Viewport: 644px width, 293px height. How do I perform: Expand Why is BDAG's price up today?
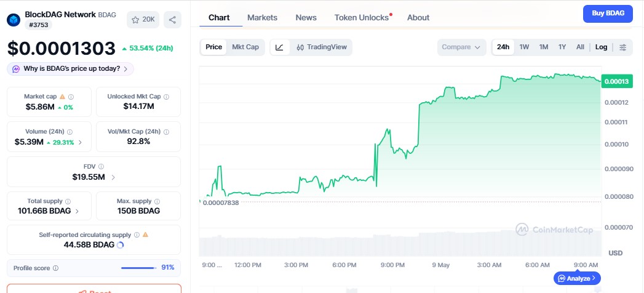70,68
